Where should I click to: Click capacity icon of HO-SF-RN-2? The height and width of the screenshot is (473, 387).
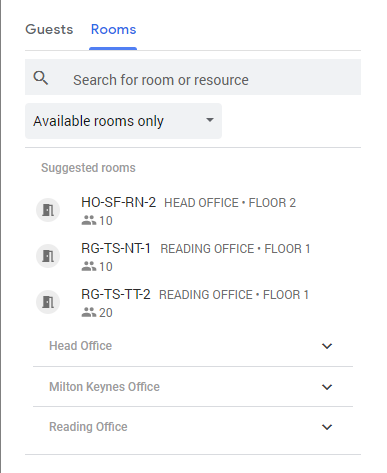[89, 220]
